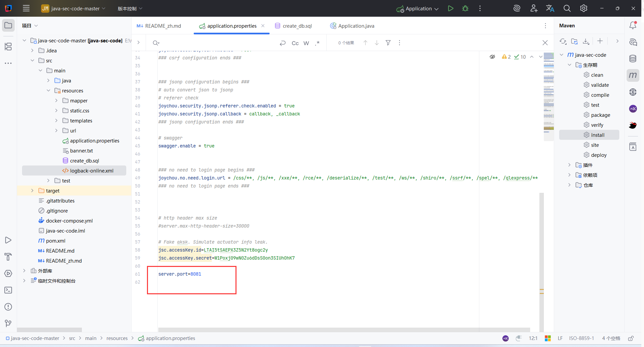This screenshot has width=644, height=347.
Task: Collapse the src folder
Action: click(32, 61)
